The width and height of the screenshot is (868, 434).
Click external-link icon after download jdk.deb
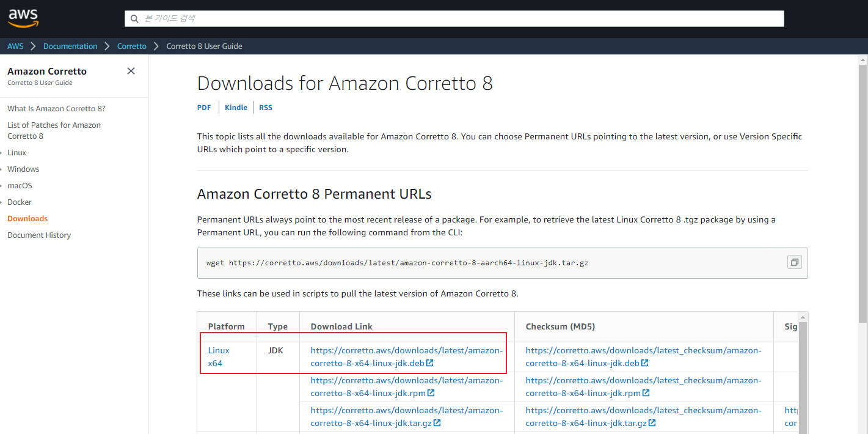(430, 363)
